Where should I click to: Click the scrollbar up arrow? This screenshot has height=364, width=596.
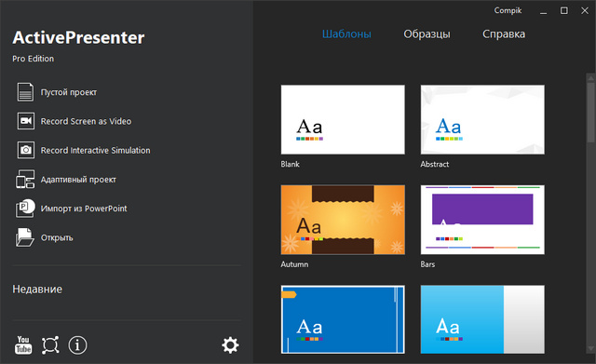tap(590, 78)
